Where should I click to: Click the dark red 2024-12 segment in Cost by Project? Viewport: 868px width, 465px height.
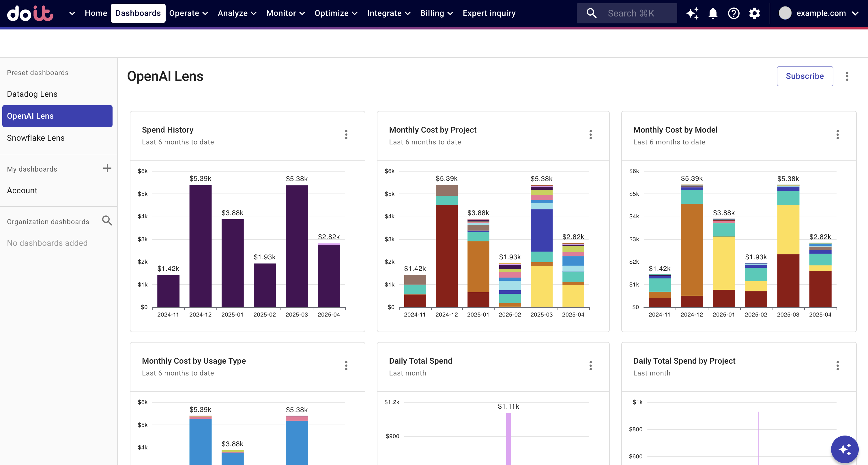point(446,256)
